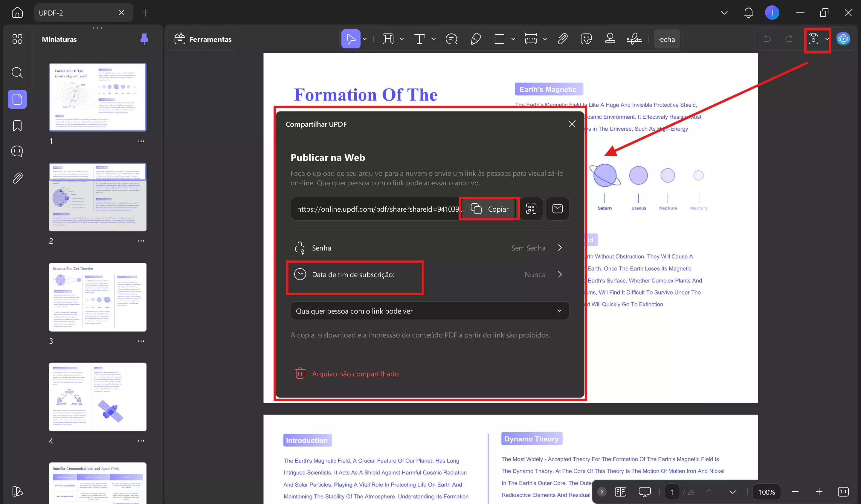Select the page thumbnails sidebar icon
Image resolution: width=861 pixels, height=504 pixels.
[x=17, y=99]
